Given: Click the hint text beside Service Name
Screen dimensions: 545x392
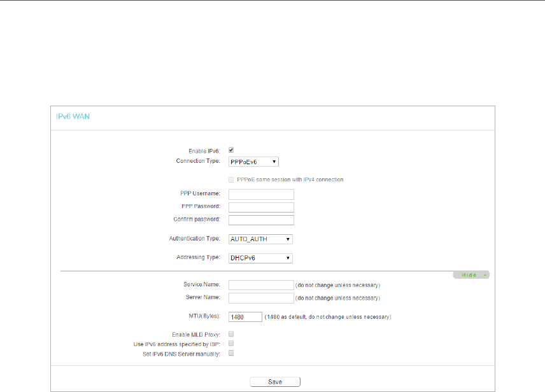Looking at the screenshot, I should coord(337,285).
